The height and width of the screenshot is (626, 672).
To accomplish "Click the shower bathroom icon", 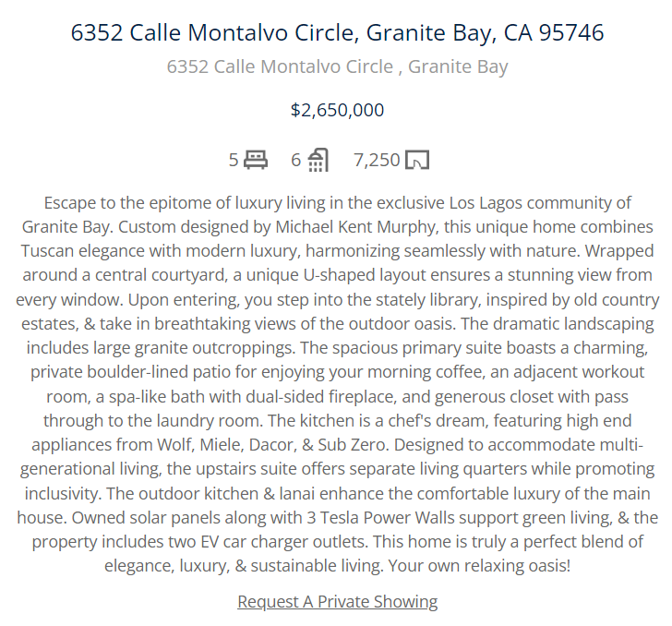I will point(318,160).
